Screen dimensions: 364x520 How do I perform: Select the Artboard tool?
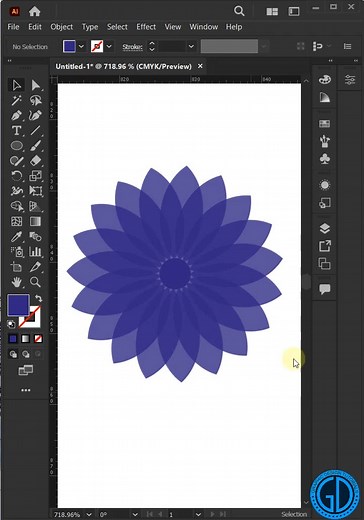coord(16,267)
